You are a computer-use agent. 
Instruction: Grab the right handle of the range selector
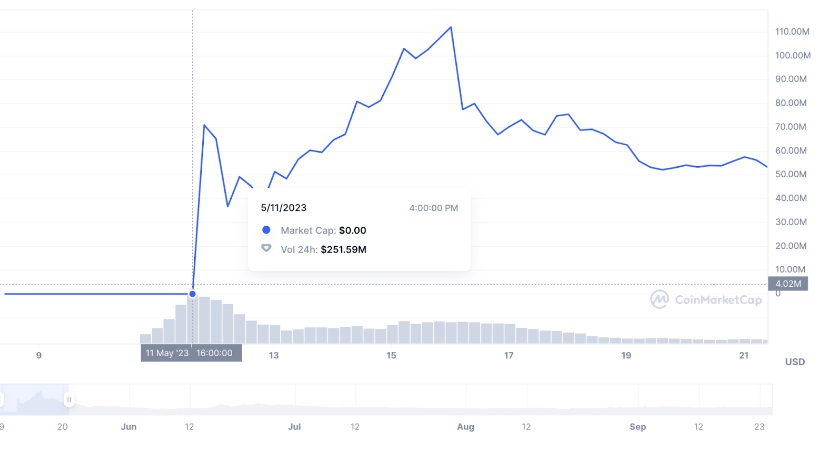tap(69, 400)
